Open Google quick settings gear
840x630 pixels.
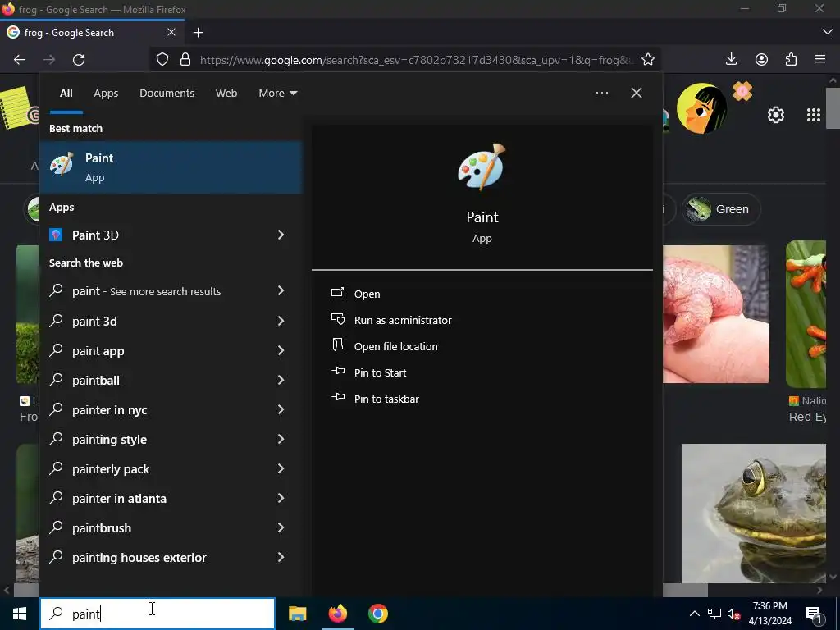coord(776,115)
